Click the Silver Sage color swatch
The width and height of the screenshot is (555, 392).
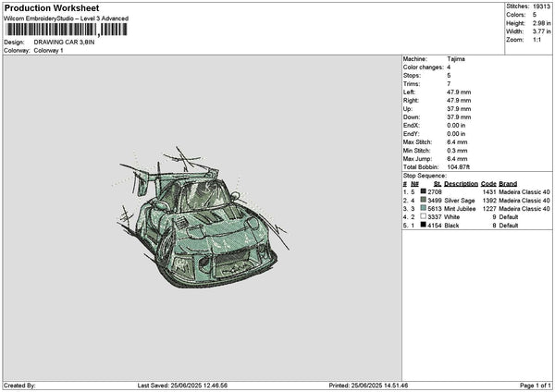pyautogui.click(x=423, y=200)
